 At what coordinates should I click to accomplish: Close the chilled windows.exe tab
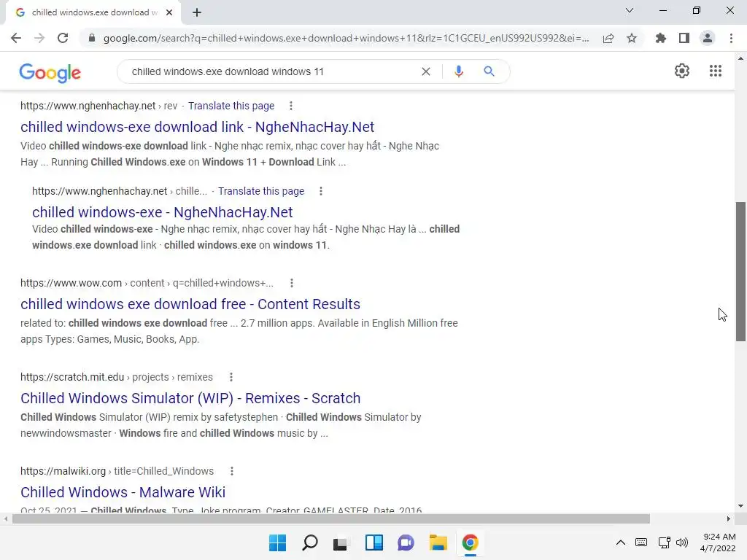pos(169,12)
